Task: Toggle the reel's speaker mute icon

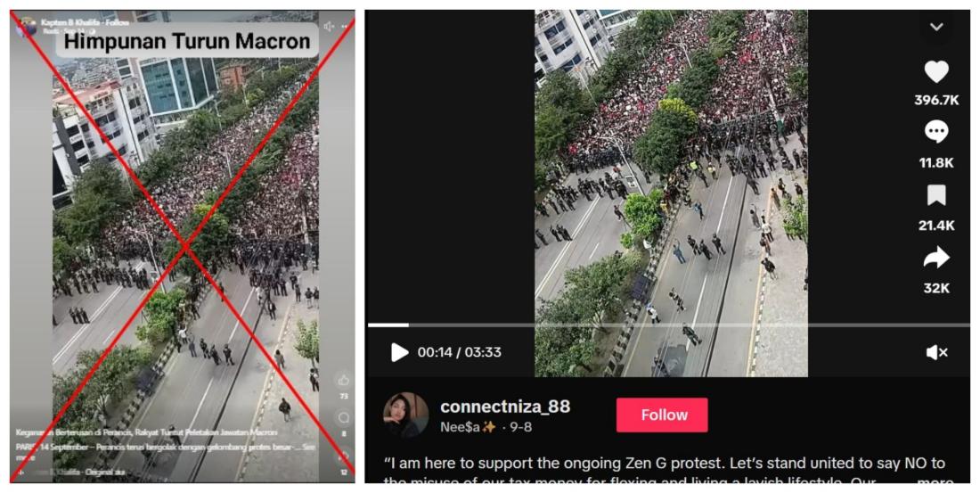Action: (x=329, y=26)
